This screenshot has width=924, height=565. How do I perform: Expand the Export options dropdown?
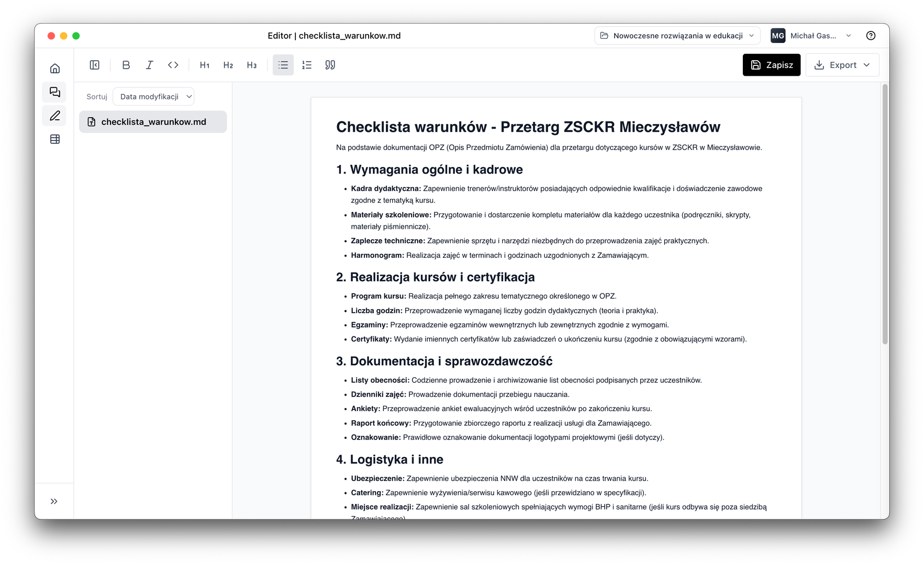(842, 65)
